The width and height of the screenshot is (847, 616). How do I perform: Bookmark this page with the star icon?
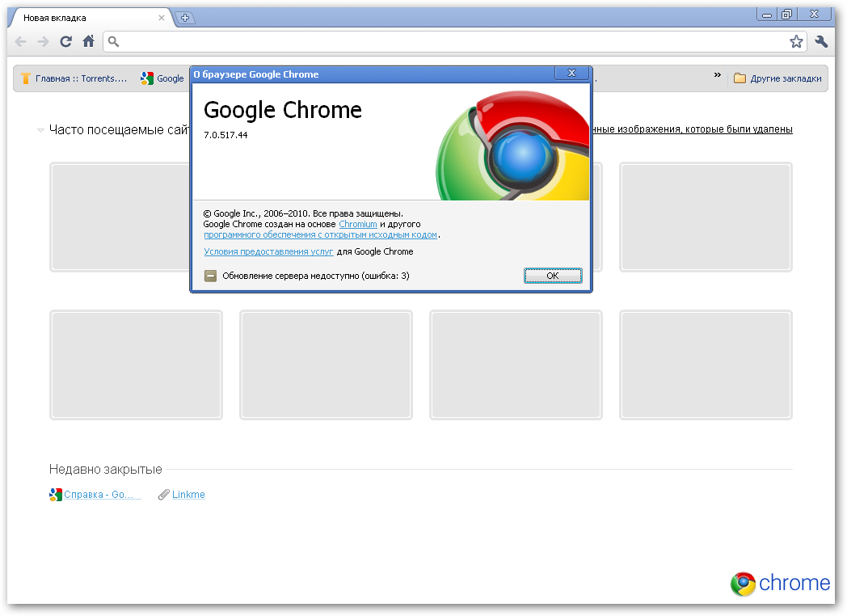point(796,41)
